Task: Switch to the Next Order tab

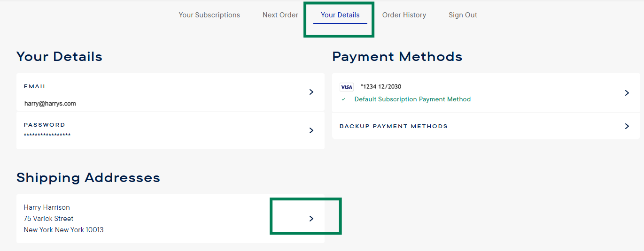Action: (280, 15)
